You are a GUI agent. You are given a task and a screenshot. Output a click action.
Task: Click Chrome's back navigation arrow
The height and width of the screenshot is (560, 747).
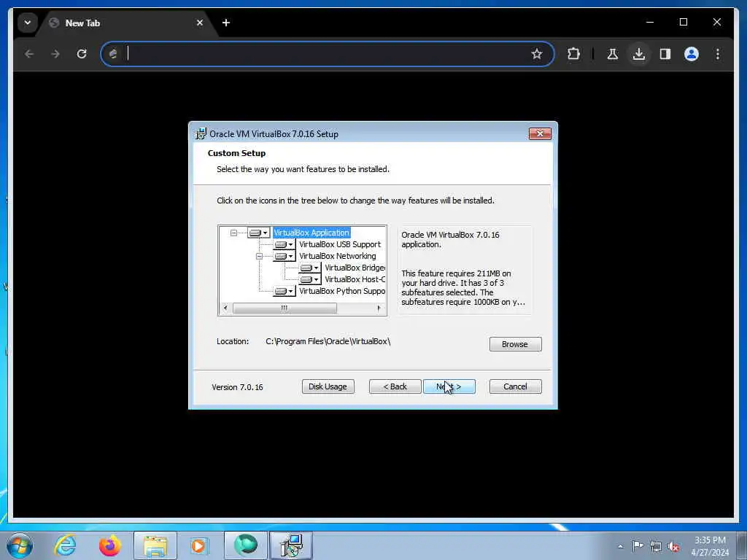point(29,54)
